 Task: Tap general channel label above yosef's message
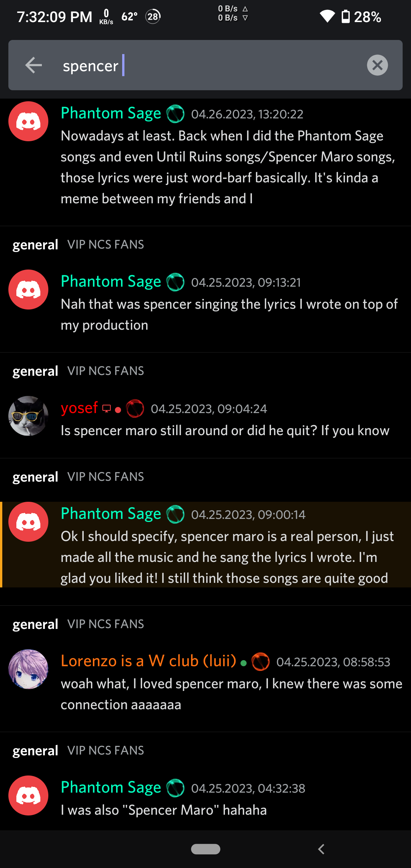(x=35, y=371)
